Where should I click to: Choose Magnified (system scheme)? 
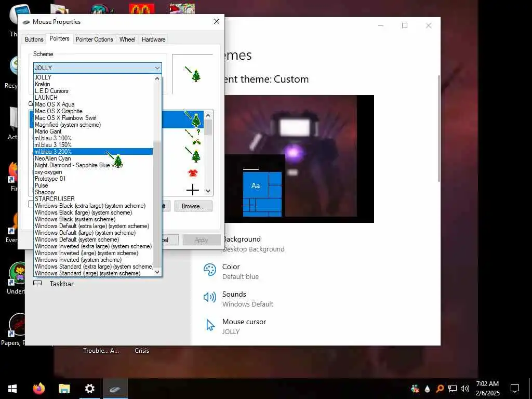click(x=94, y=125)
